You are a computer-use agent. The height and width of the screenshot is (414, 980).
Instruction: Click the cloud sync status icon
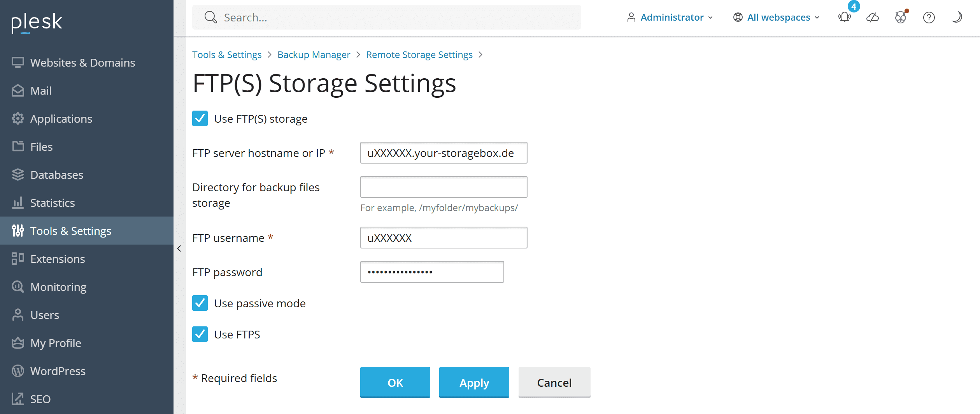pyautogui.click(x=873, y=18)
